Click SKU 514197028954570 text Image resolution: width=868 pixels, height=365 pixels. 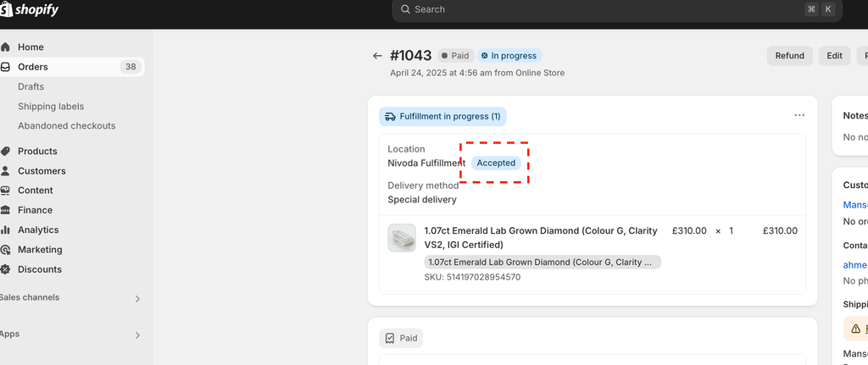(x=472, y=277)
